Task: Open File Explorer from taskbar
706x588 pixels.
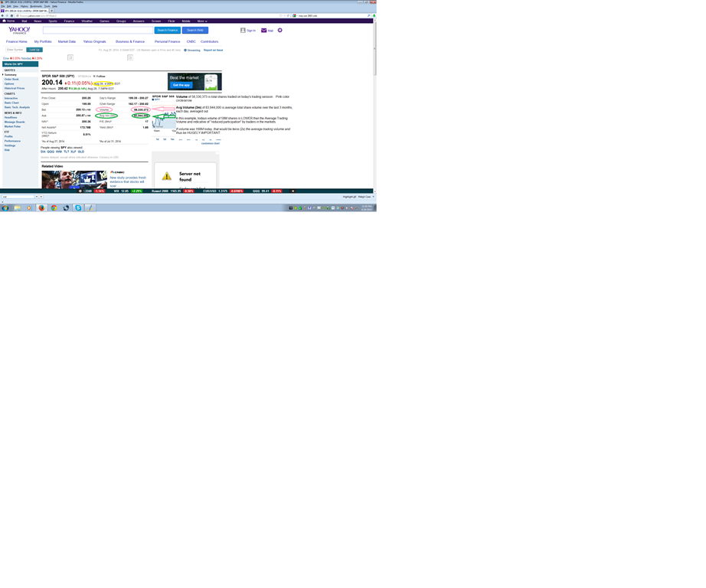Action: click(17, 207)
